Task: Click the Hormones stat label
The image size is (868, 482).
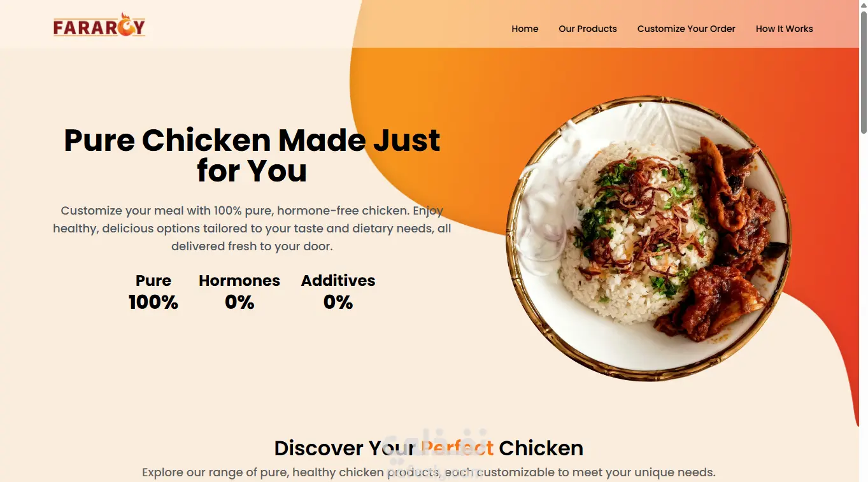Action: click(x=239, y=281)
